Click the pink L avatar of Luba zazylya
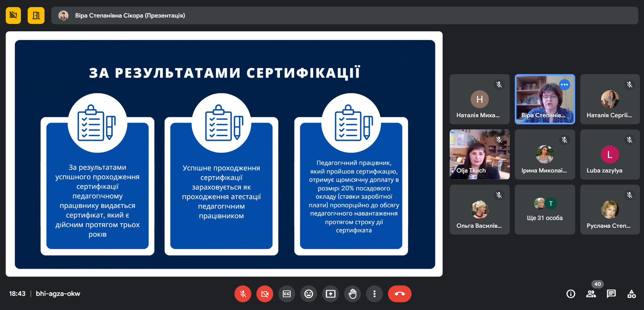The width and height of the screenshot is (644, 310). [610, 155]
